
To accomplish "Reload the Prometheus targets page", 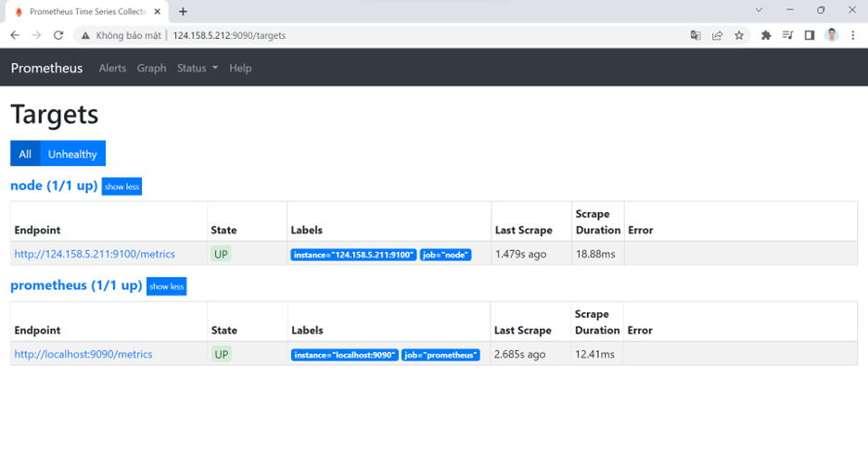I will click(58, 35).
